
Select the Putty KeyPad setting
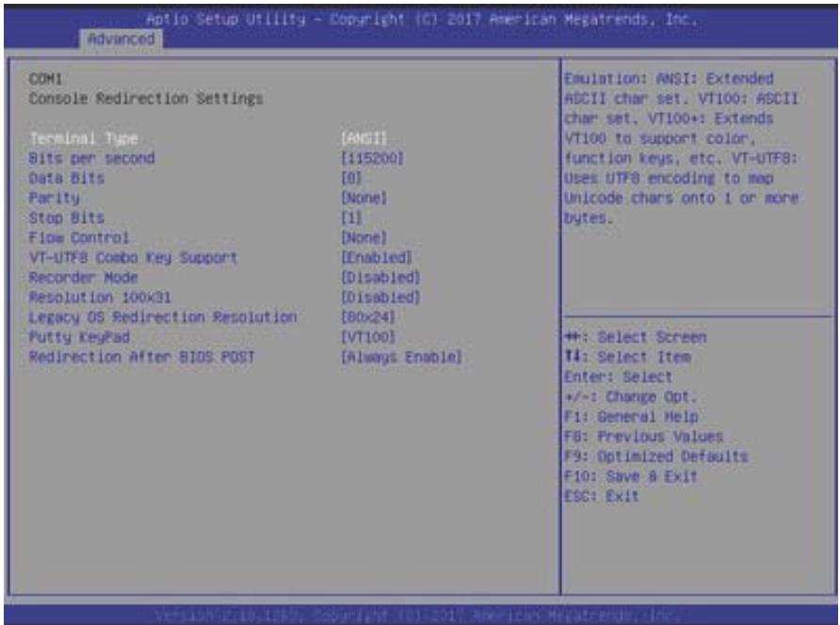(79, 337)
